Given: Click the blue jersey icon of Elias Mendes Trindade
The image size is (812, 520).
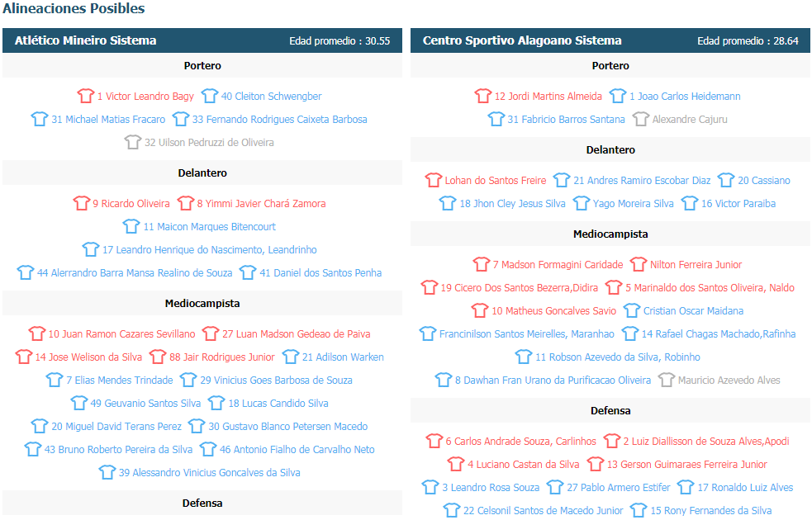Looking at the screenshot, I should [x=55, y=380].
